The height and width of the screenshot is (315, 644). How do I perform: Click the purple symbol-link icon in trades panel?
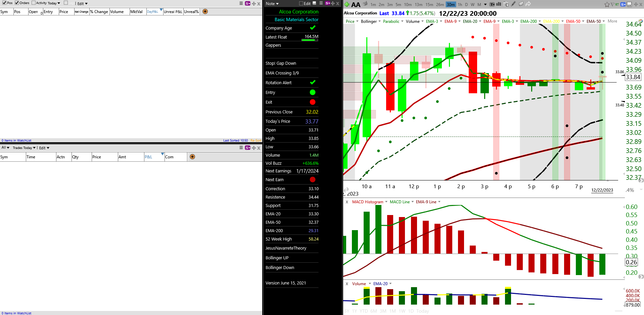pos(248,148)
